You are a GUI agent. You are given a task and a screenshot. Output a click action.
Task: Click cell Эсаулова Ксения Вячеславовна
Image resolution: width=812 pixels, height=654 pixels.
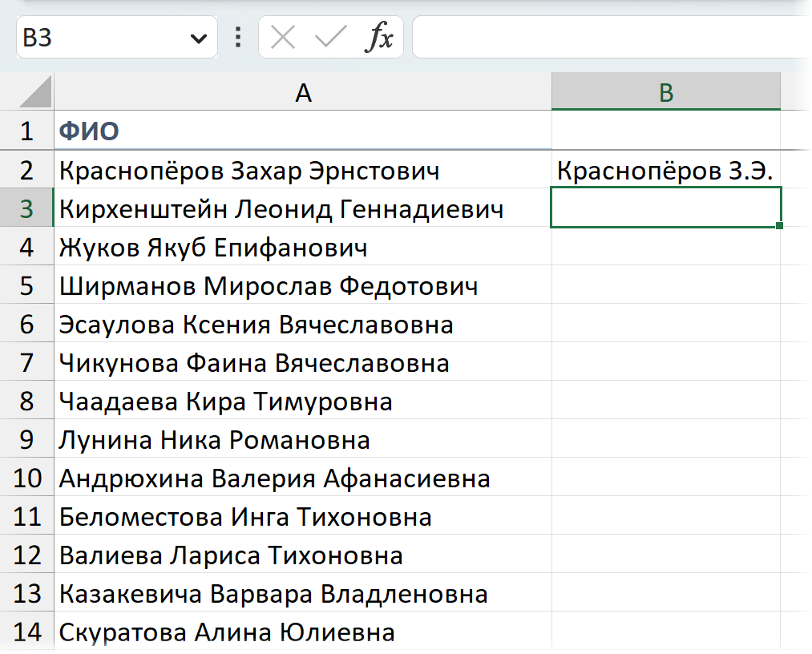(x=303, y=324)
